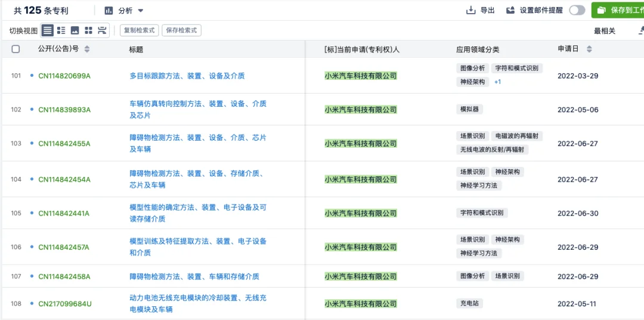Click the email alert settings icon
This screenshot has width=644, height=320.
tap(510, 10)
